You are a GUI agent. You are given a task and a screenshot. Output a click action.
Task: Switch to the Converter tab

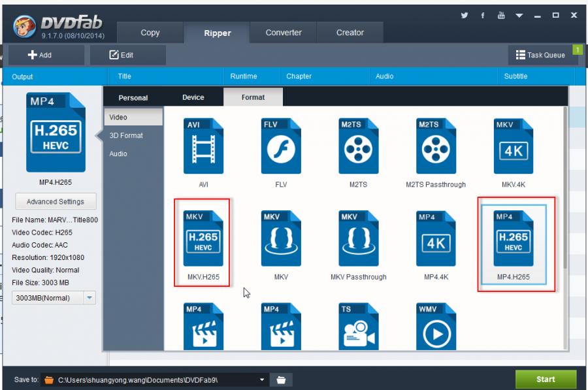tap(284, 33)
